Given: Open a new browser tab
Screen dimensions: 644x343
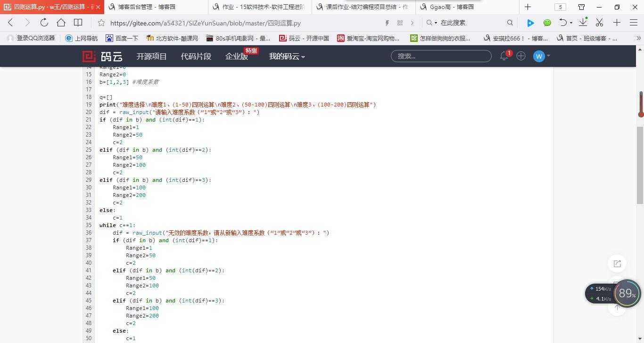Looking at the screenshot, I should tap(528, 7).
